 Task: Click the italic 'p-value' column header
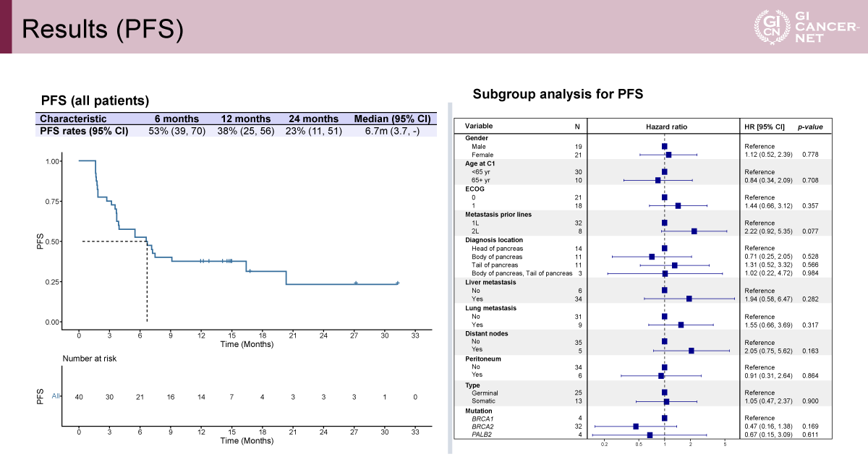pos(809,127)
